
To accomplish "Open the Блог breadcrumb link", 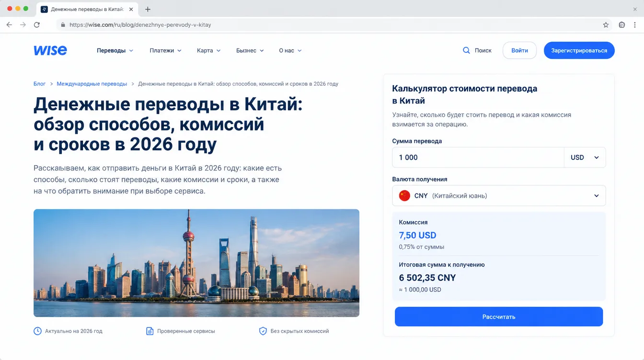I will click(x=39, y=84).
